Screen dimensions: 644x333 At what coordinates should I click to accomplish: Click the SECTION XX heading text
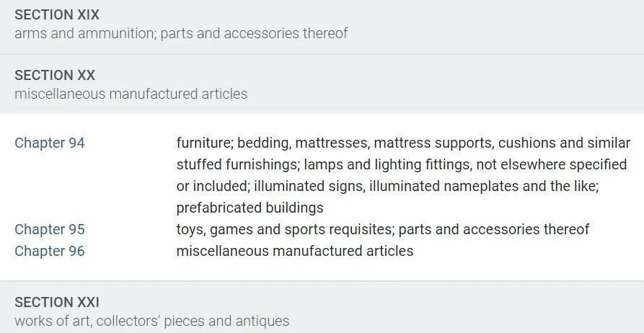[55, 75]
